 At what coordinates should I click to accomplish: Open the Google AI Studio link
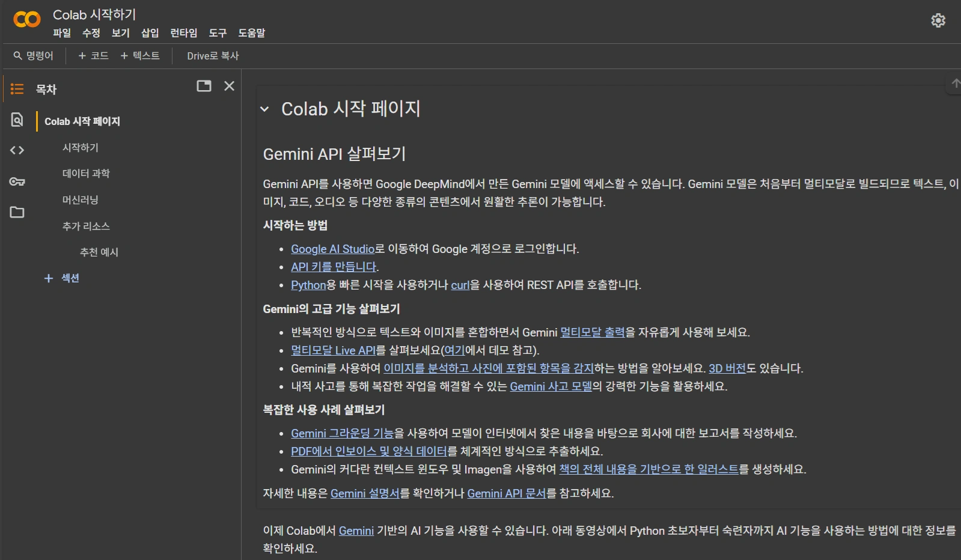point(332,249)
